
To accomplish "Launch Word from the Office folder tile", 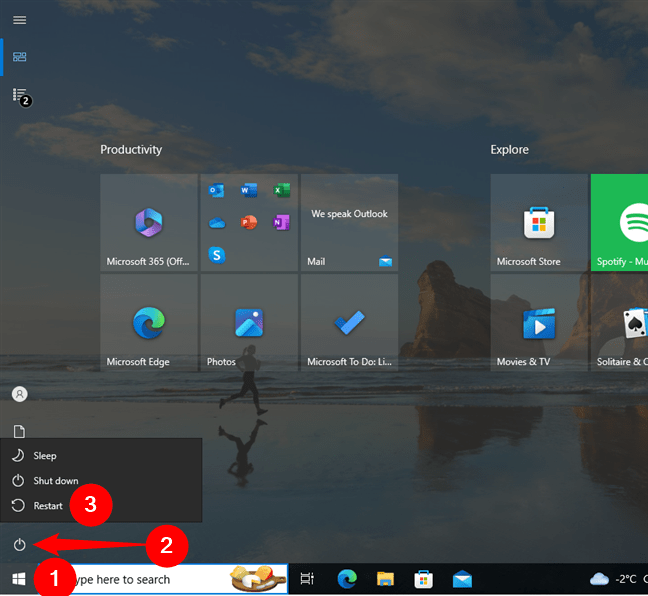I will point(249,191).
